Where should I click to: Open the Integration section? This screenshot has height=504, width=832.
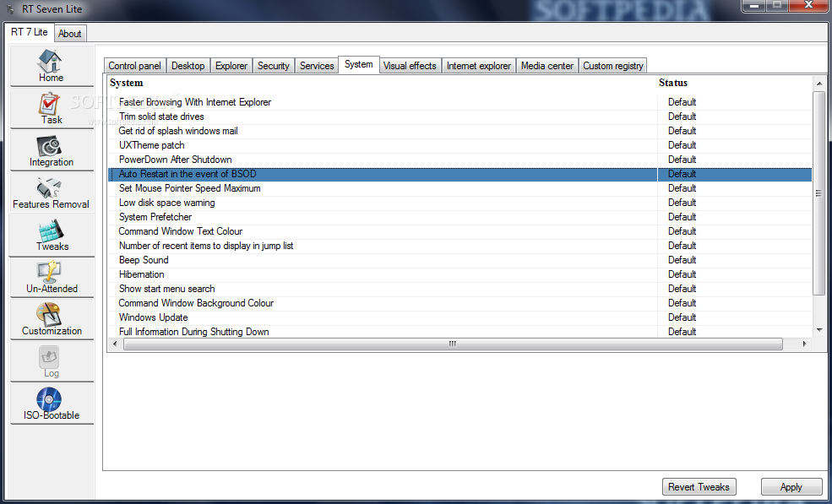pos(52,150)
